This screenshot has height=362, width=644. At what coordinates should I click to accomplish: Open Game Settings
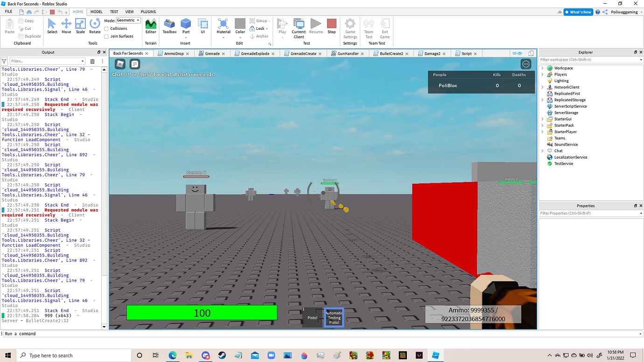point(350,28)
